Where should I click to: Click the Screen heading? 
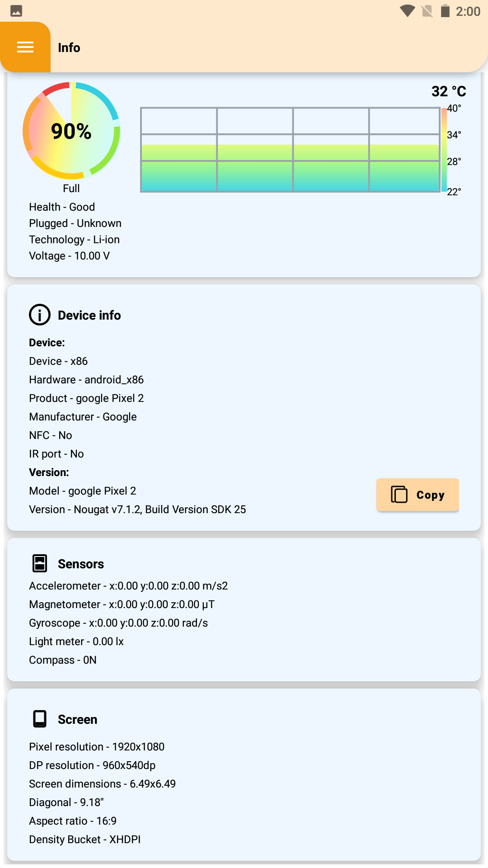coord(77,719)
